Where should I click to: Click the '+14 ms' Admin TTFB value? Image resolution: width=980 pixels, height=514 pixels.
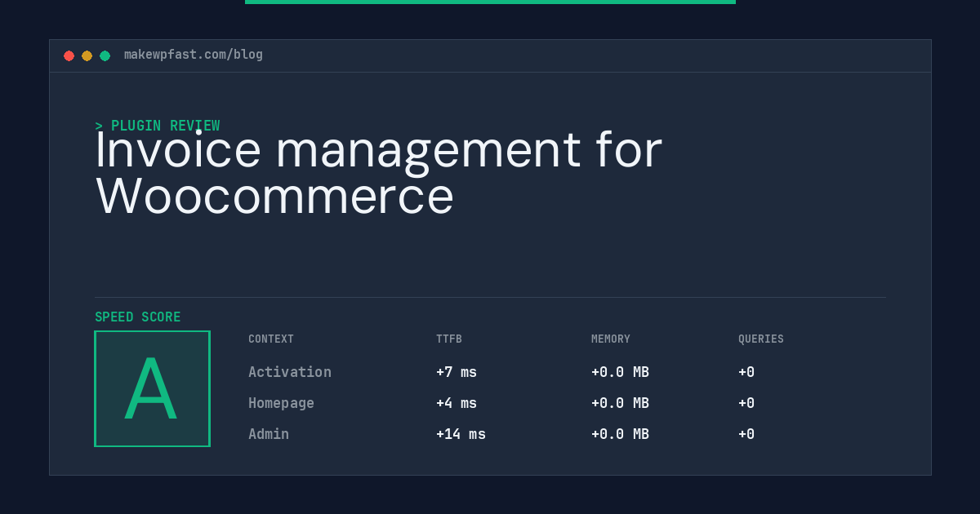click(461, 434)
